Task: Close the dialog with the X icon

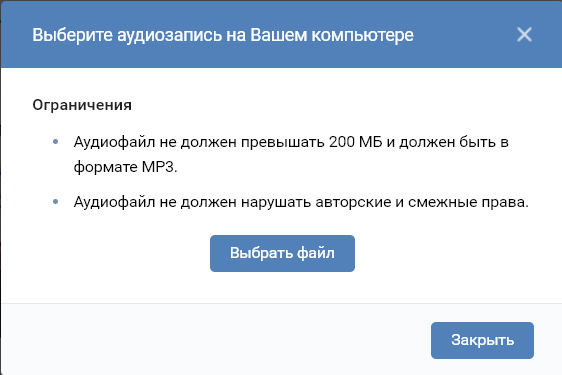Action: [x=524, y=35]
